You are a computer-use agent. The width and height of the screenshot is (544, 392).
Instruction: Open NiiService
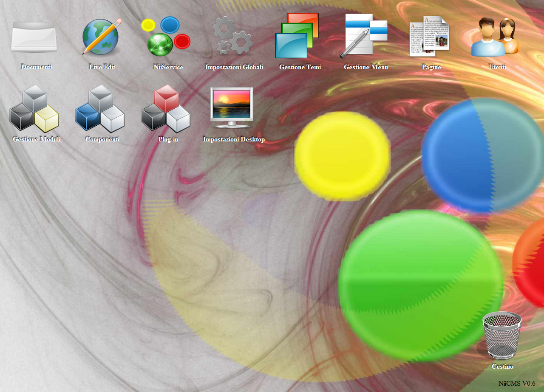(167, 36)
